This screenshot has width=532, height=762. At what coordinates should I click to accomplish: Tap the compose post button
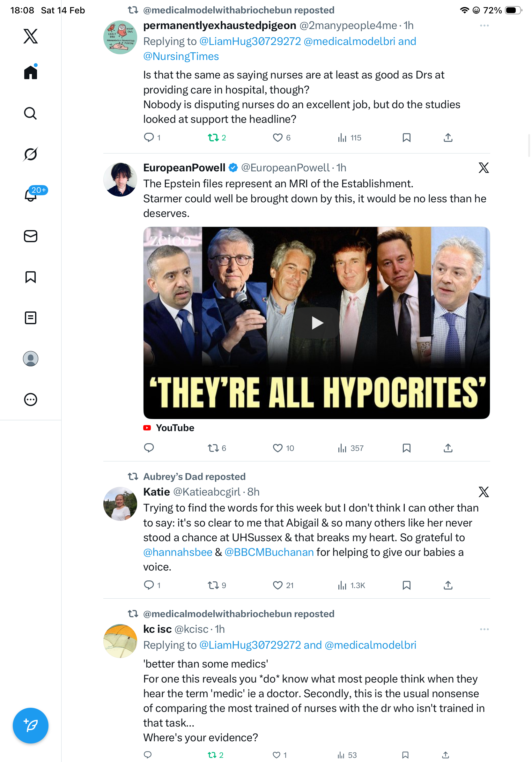click(x=31, y=725)
